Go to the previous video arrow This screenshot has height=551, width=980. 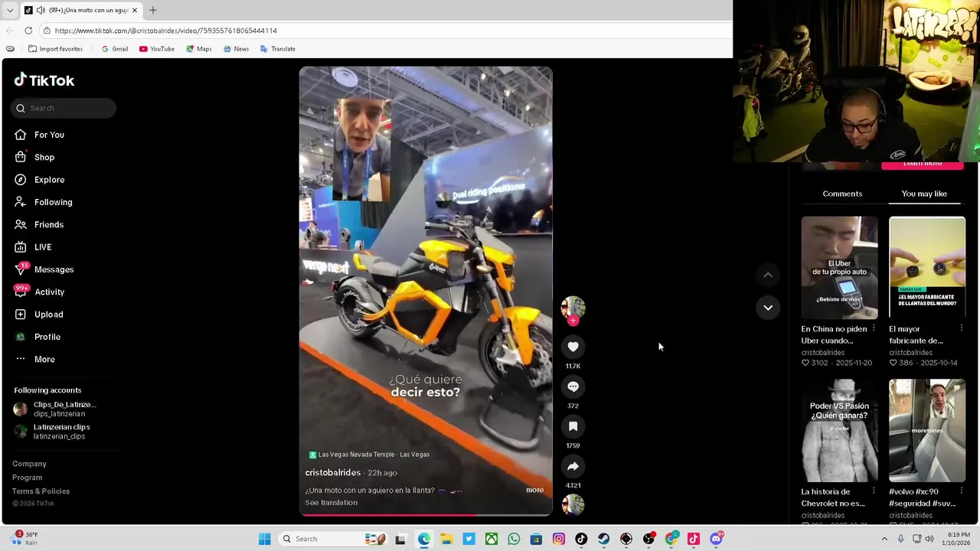pyautogui.click(x=768, y=275)
